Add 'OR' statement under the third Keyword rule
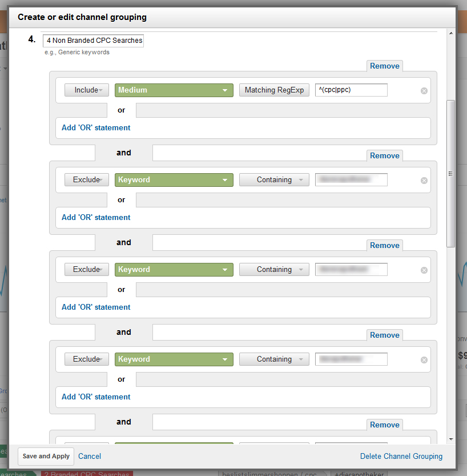The width and height of the screenshot is (467, 476). coord(96,397)
